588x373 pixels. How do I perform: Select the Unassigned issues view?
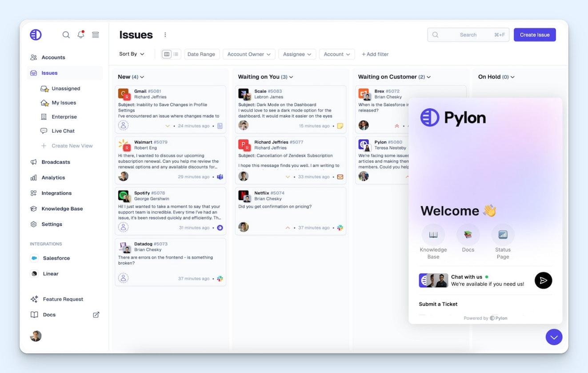coord(66,88)
